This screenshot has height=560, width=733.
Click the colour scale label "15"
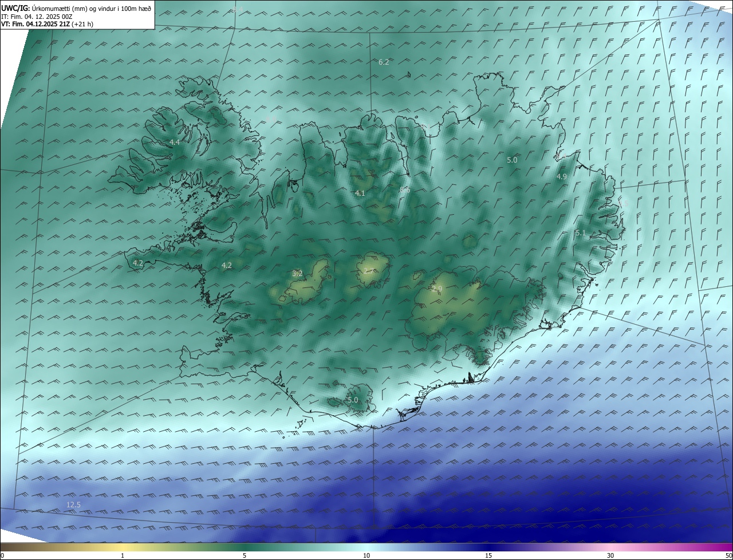tap(488, 555)
